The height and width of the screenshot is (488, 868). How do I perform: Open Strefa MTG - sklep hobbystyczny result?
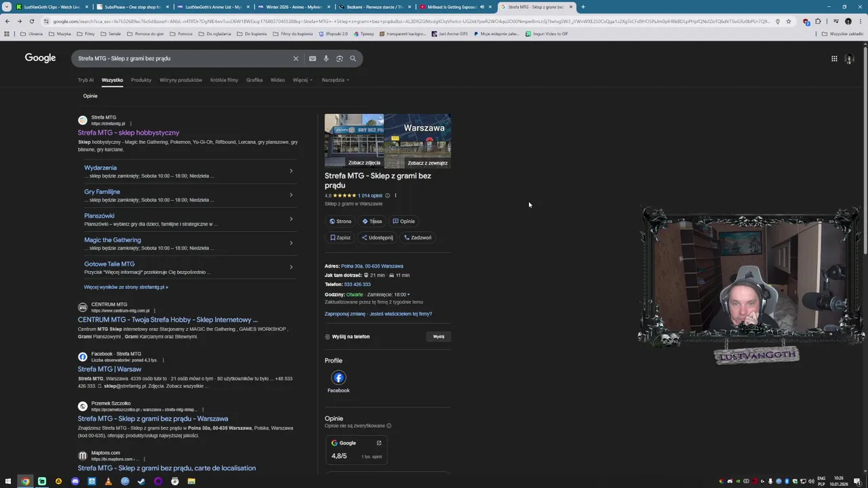(x=128, y=133)
